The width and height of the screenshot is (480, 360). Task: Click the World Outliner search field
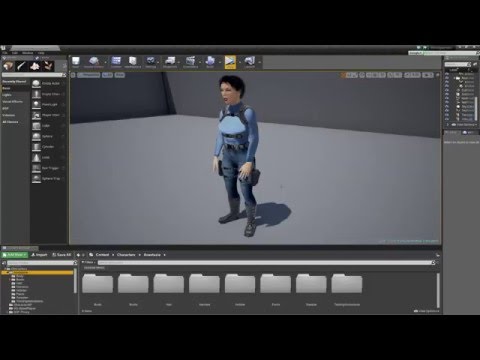458,64
